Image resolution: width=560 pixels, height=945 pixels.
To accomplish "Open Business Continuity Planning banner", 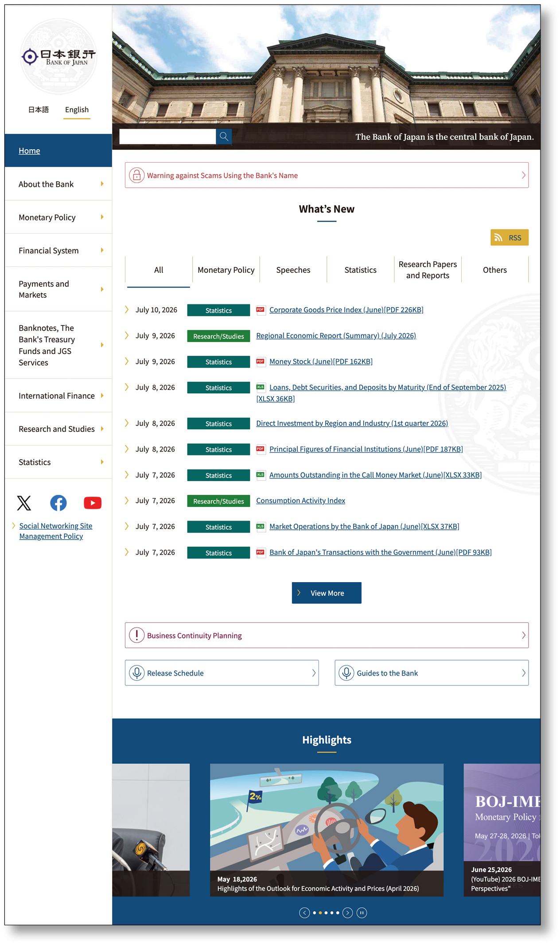I will pyautogui.click(x=327, y=635).
